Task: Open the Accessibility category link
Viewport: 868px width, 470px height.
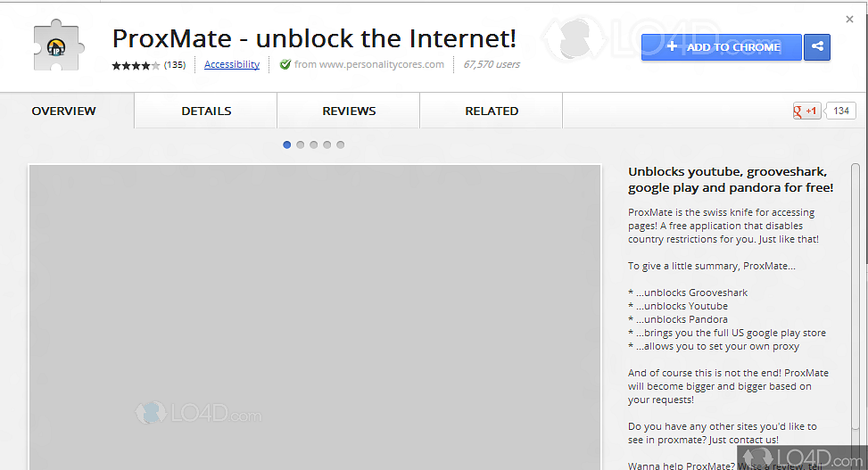Action: pyautogui.click(x=231, y=64)
